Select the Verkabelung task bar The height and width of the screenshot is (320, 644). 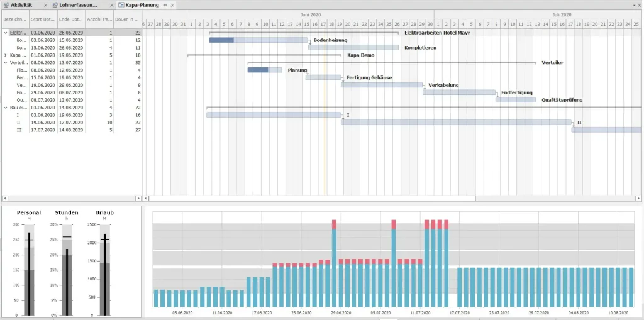tap(382, 85)
